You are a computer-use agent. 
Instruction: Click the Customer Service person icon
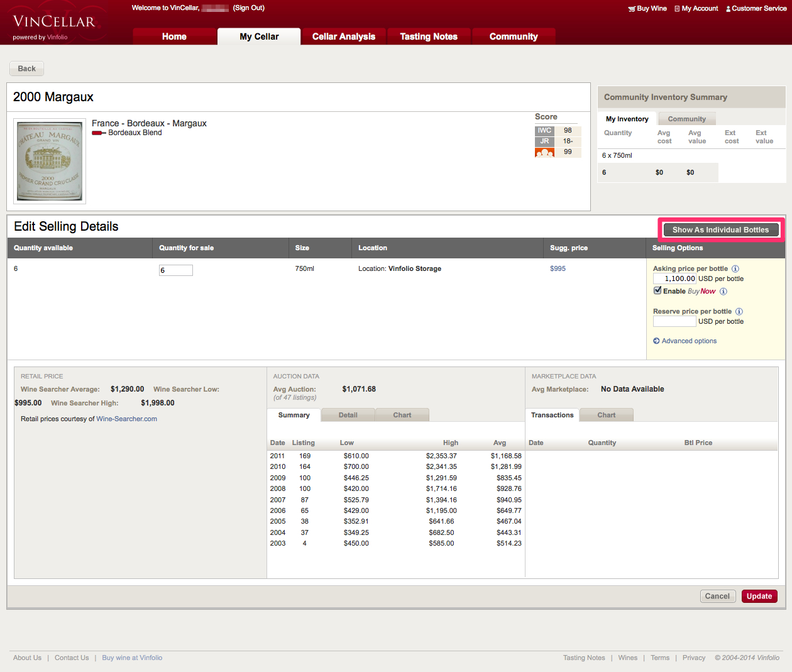pyautogui.click(x=728, y=9)
